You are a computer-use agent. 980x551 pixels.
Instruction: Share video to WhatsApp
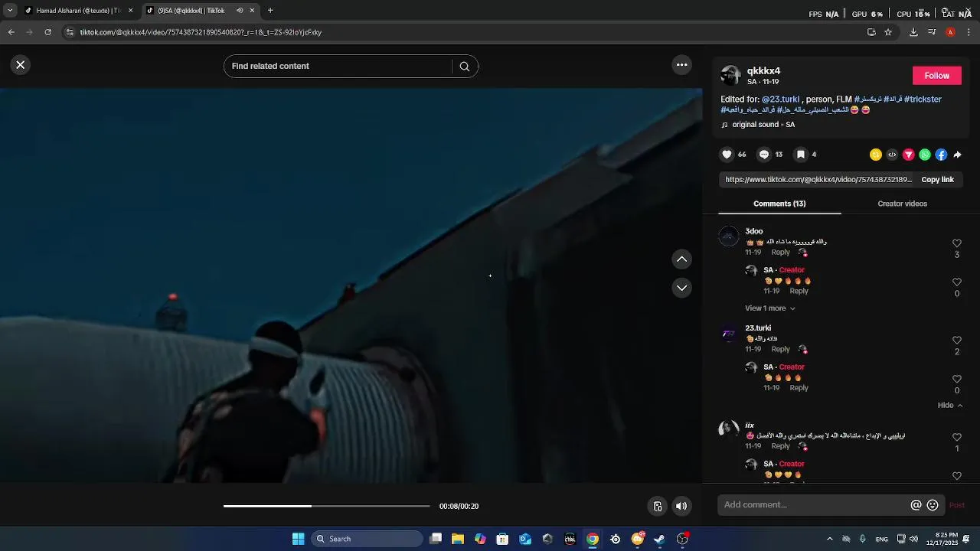click(x=925, y=155)
